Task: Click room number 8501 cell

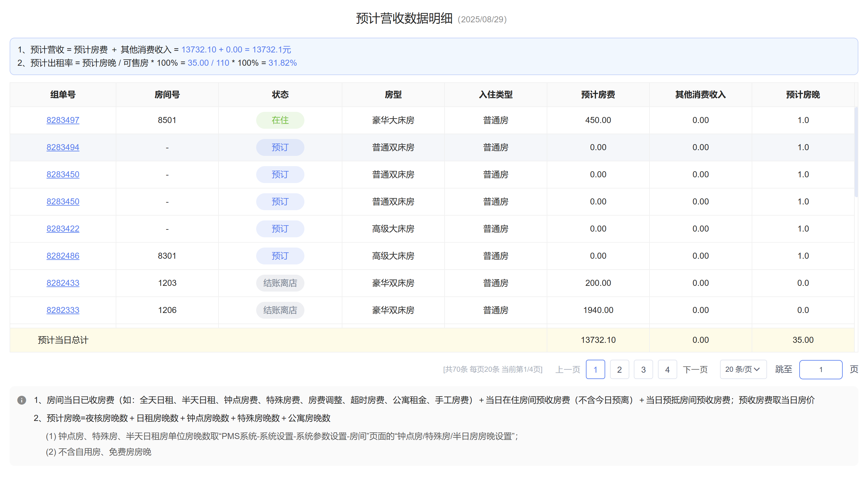Action: click(x=167, y=120)
